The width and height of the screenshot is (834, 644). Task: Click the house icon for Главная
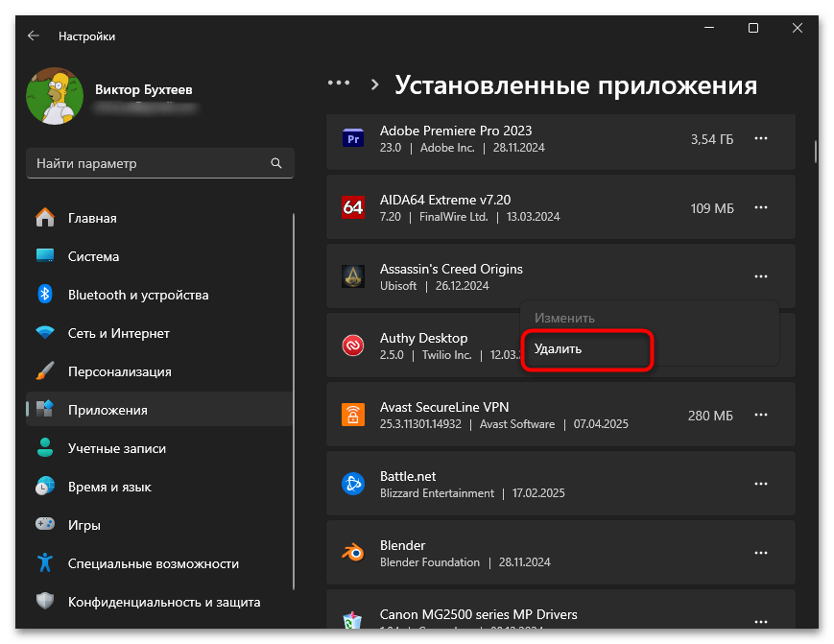point(45,218)
